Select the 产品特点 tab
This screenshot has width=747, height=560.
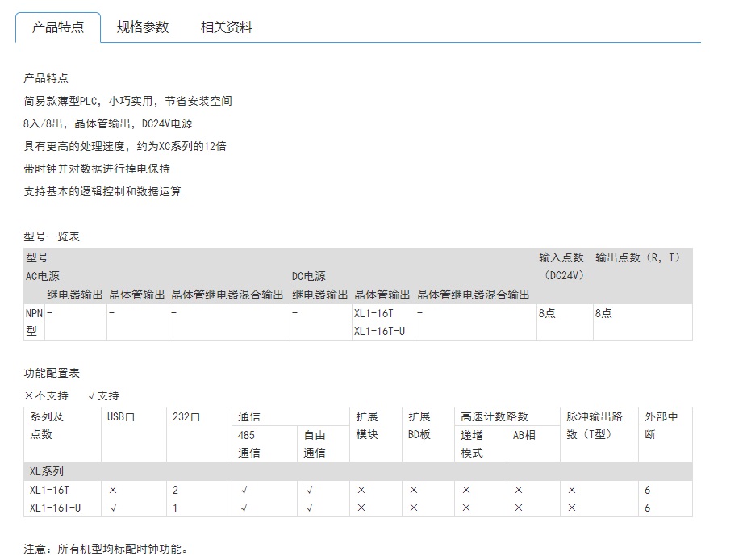(x=58, y=27)
